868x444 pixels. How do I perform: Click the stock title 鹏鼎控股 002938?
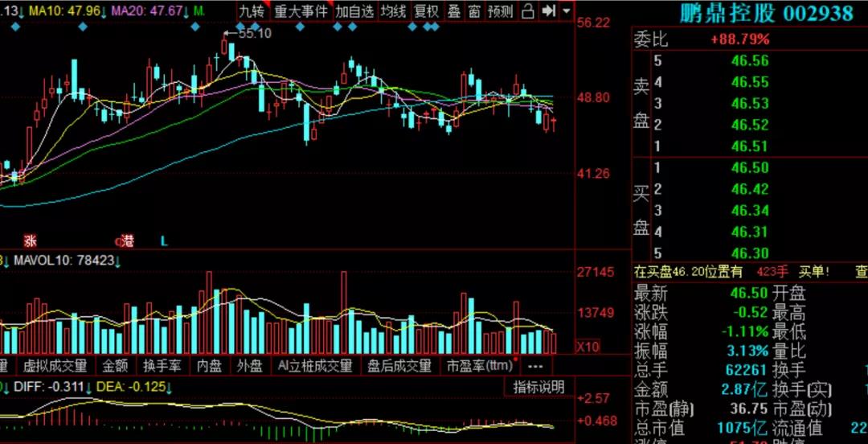(x=767, y=14)
